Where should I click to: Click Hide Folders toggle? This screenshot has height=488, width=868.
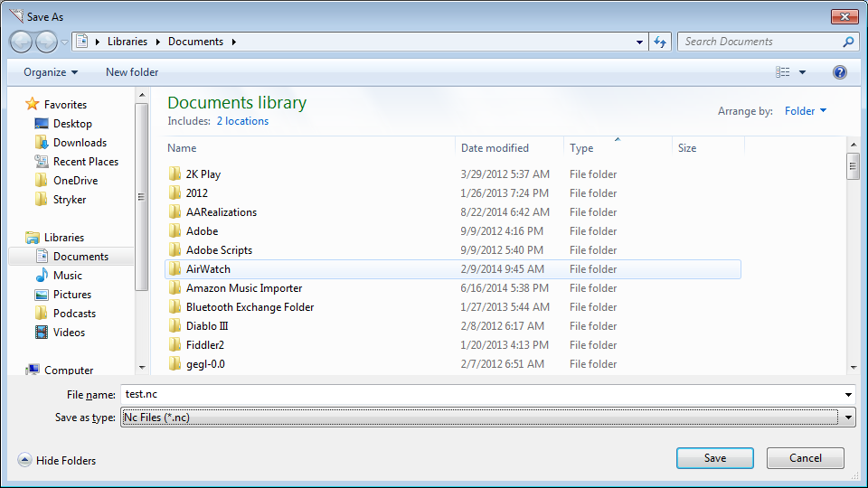56,460
